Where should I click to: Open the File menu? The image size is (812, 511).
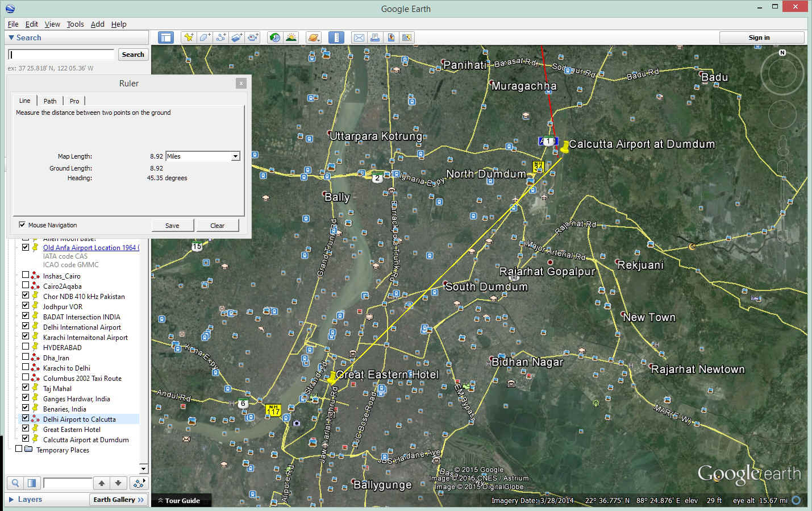[13, 24]
